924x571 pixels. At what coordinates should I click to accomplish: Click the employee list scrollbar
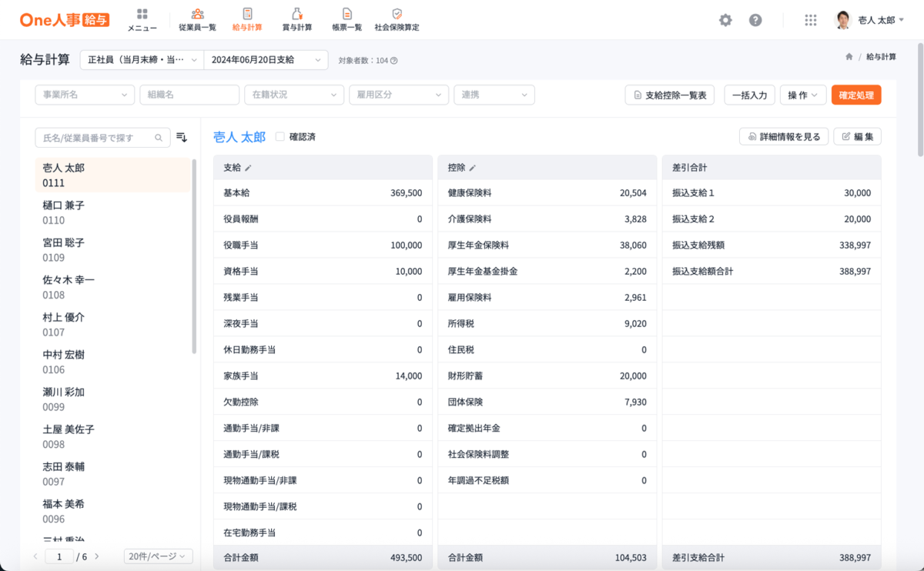tap(194, 256)
